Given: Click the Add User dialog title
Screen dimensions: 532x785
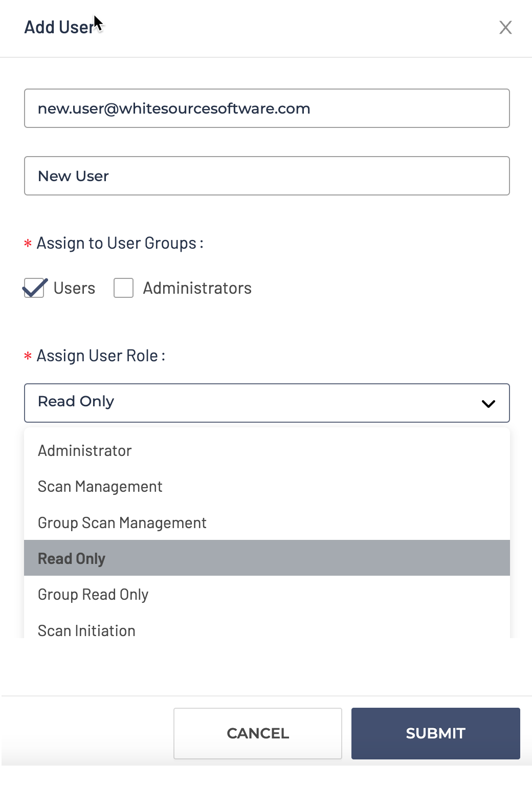Looking at the screenshot, I should coord(59,28).
